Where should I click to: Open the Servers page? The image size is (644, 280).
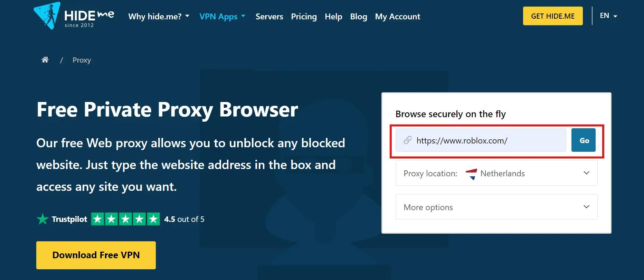click(x=269, y=16)
